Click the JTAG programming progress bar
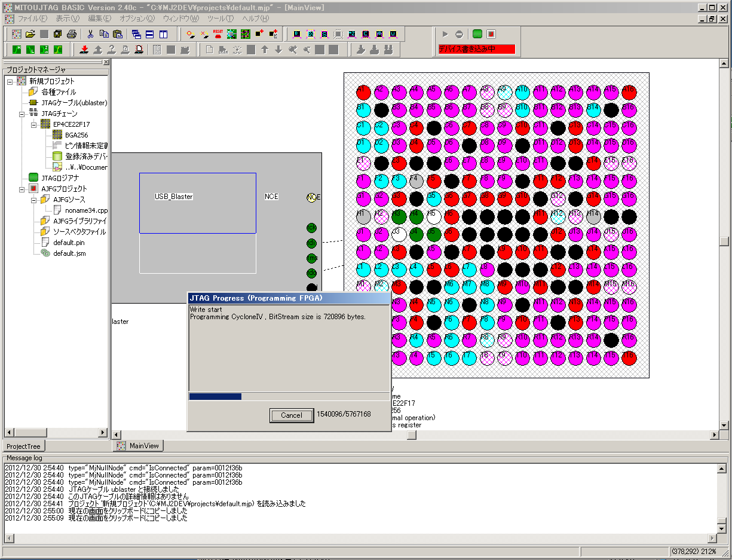This screenshot has height=560, width=732. click(x=289, y=396)
